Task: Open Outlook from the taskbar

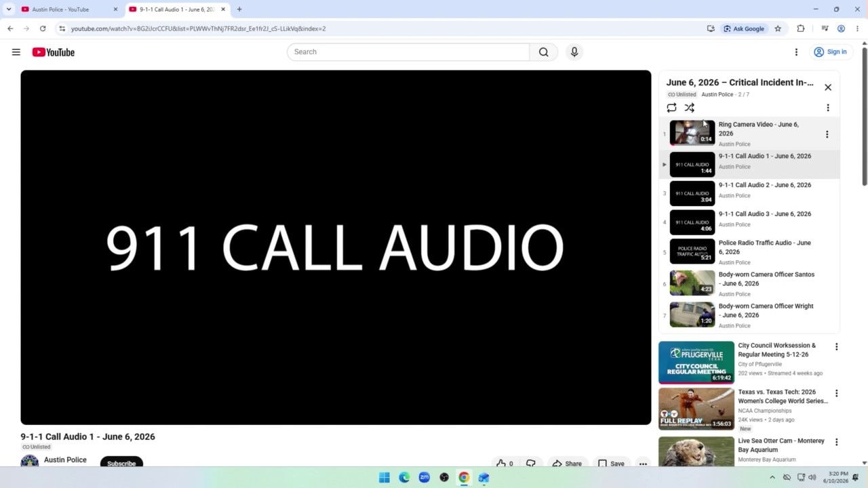Action: (484, 477)
